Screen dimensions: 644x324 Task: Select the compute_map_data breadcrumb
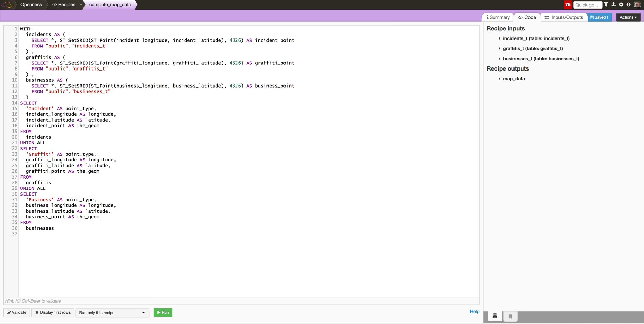[110, 5]
